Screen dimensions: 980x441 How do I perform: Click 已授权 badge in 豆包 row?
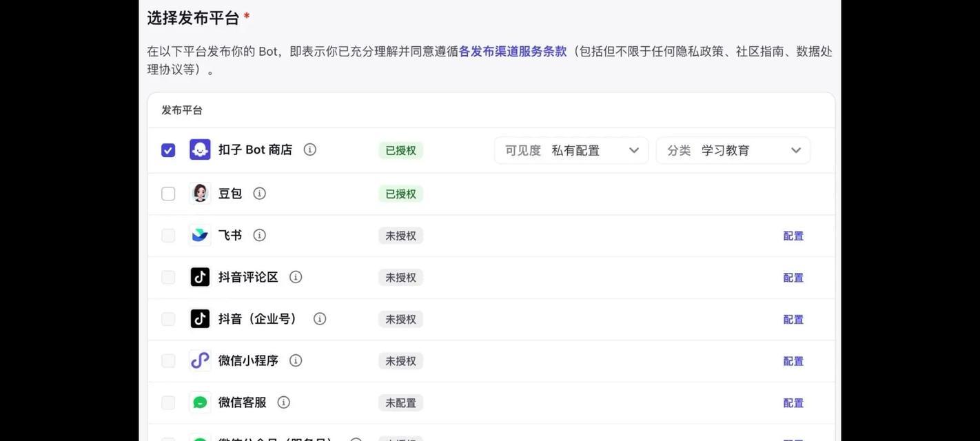point(400,194)
